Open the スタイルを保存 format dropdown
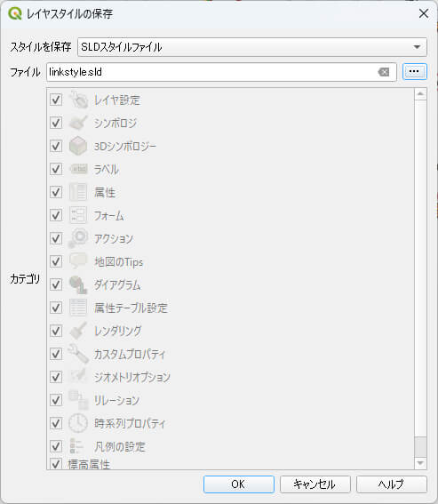 tap(252, 47)
